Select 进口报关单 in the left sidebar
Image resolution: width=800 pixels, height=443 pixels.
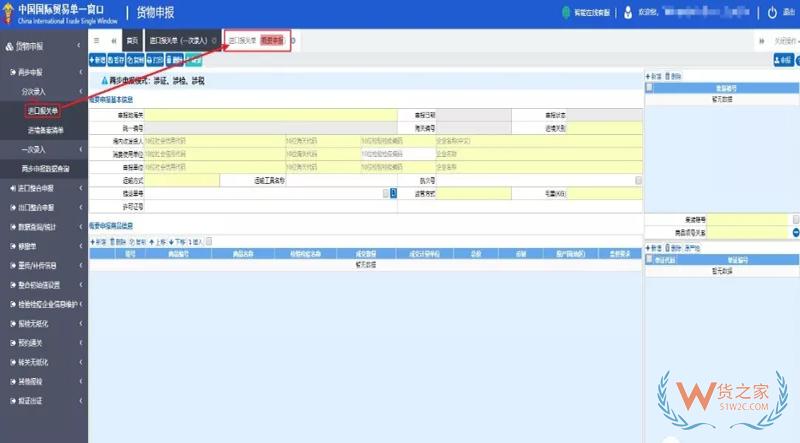[x=42, y=110]
